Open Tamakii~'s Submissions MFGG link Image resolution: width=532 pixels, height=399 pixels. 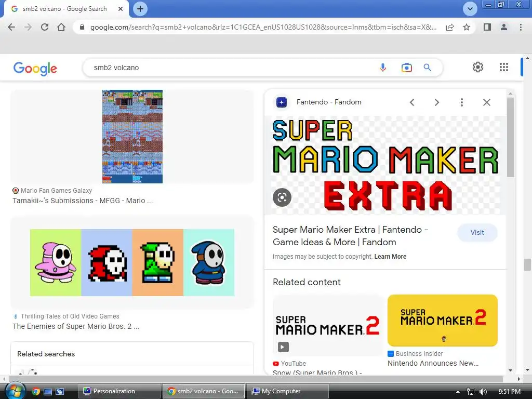pyautogui.click(x=83, y=201)
